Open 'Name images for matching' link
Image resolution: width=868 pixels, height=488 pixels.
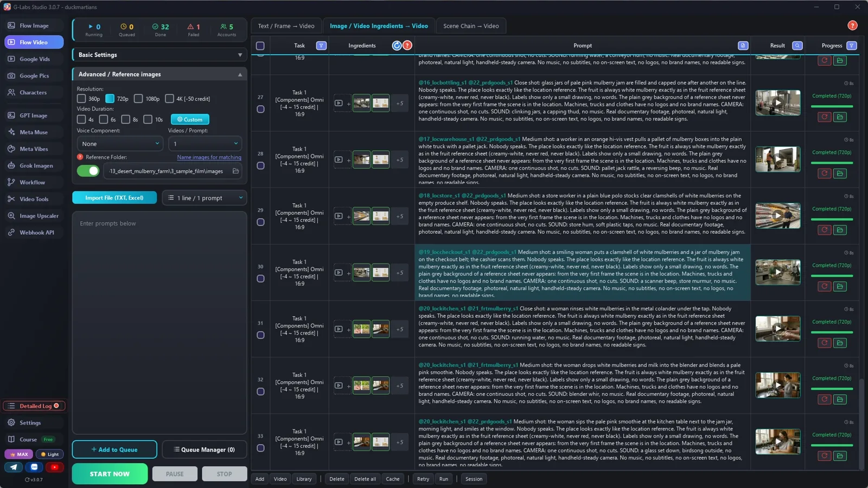click(209, 157)
